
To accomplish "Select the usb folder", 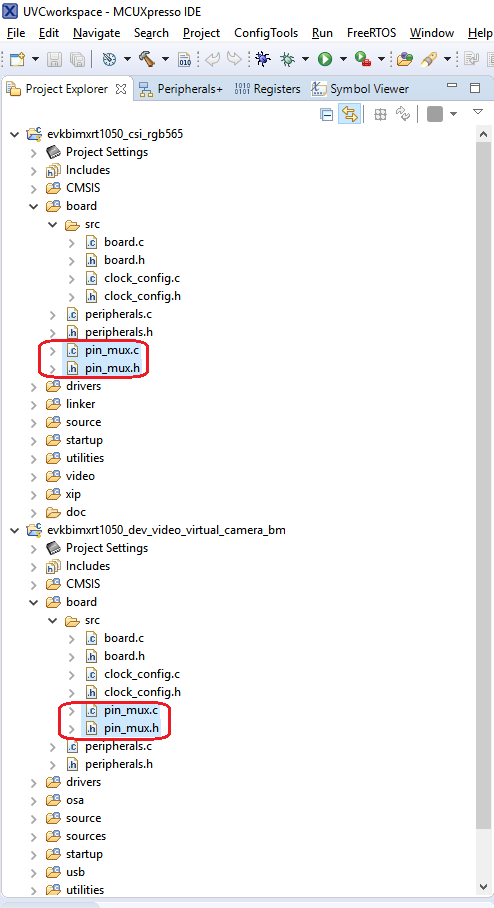I will [75, 872].
